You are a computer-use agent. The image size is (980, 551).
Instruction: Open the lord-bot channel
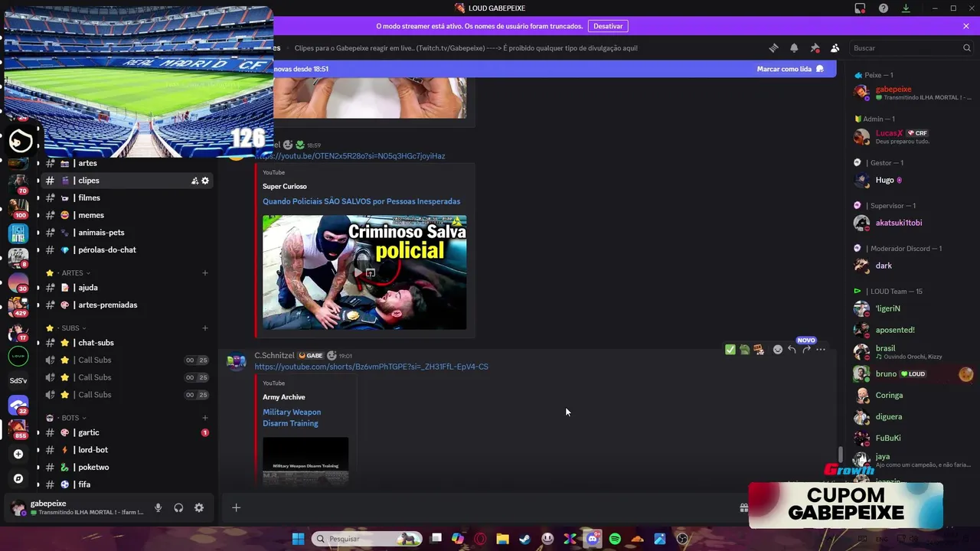click(x=127, y=450)
